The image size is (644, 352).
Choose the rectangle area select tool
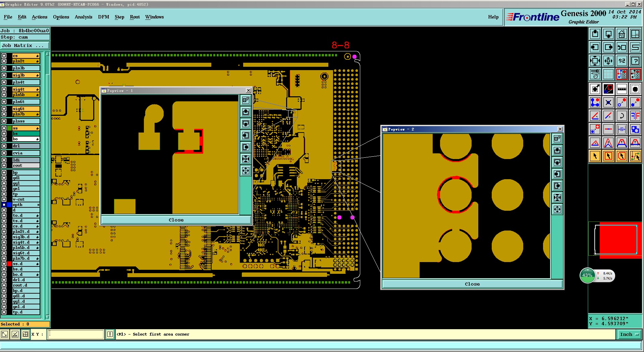pos(608,156)
